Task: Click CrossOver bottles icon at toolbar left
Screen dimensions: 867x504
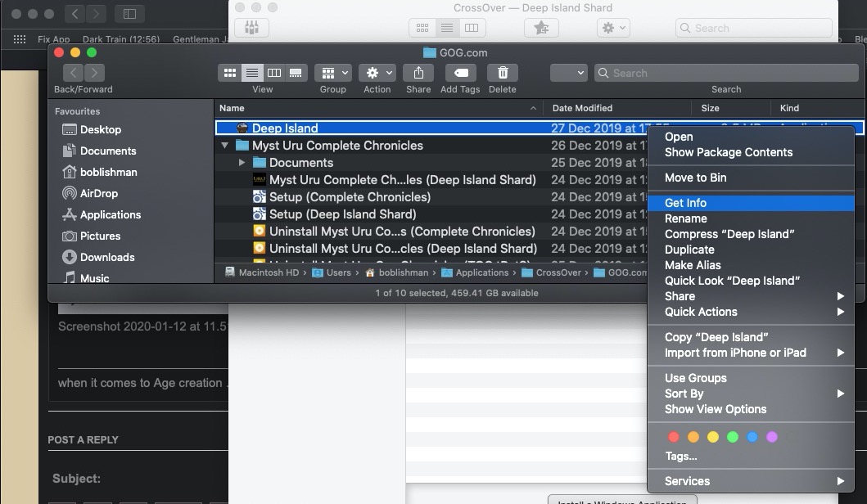Action: [x=251, y=28]
